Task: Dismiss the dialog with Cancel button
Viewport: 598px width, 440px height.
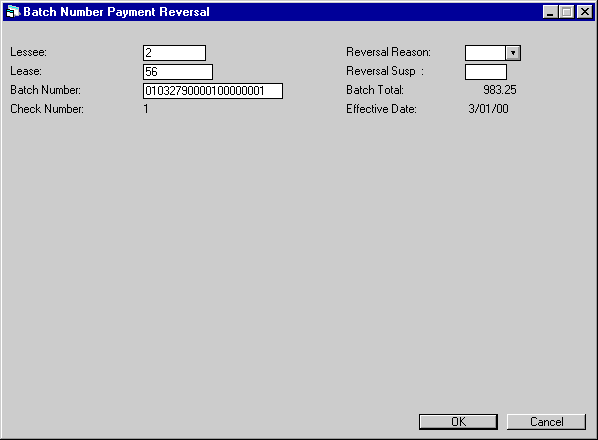Action: coord(546,422)
